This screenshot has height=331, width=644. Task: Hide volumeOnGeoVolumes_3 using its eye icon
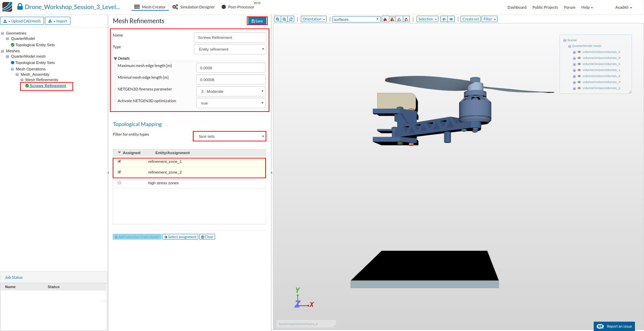[x=579, y=82]
